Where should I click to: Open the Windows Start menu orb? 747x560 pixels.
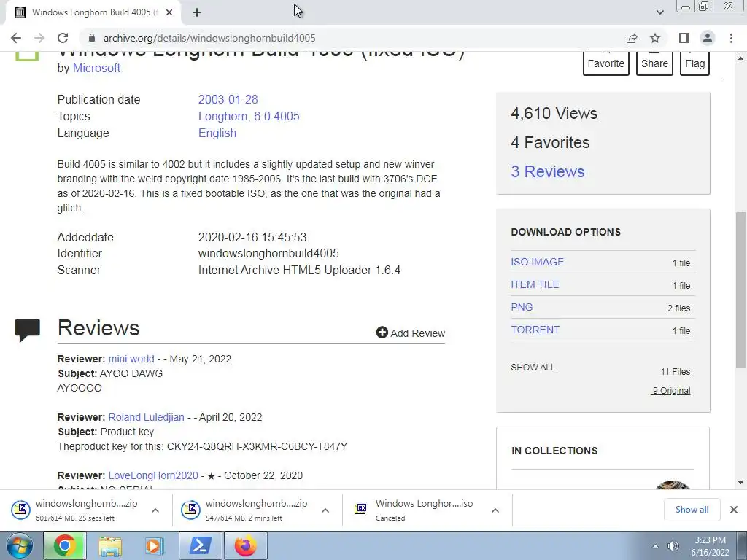click(19, 545)
